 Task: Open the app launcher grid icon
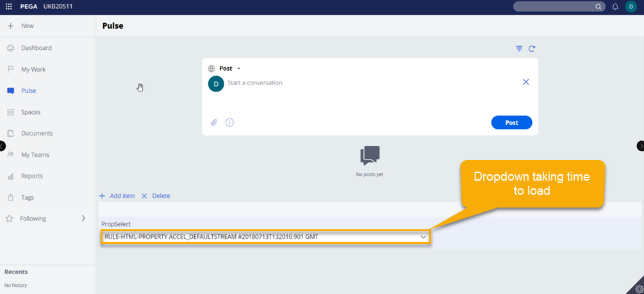pos(9,6)
